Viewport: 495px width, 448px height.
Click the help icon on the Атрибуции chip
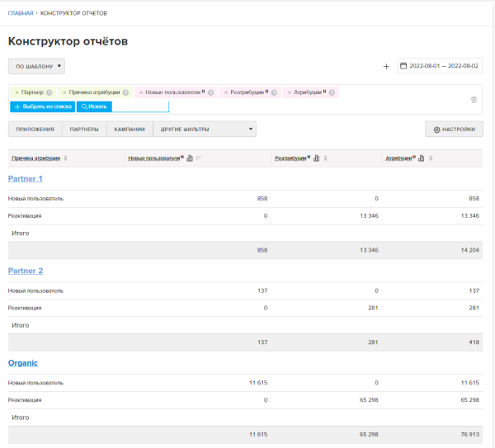[x=332, y=92]
